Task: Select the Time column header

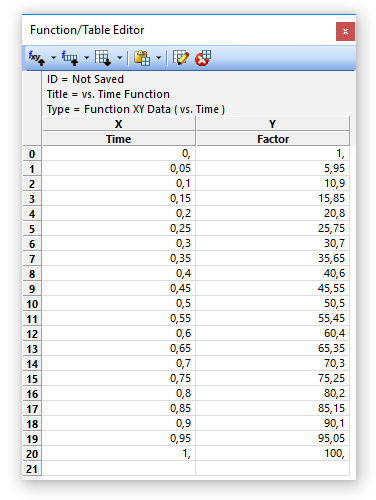Action: pyautogui.click(x=119, y=139)
